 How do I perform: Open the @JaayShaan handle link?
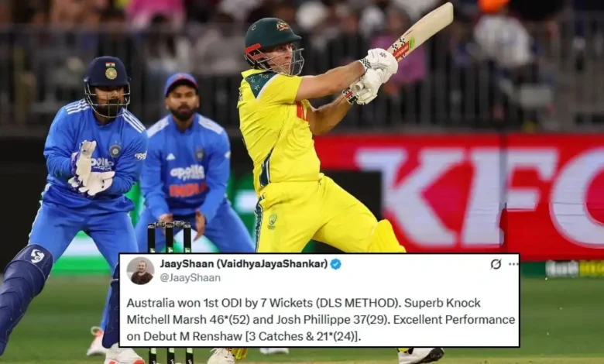pos(190,278)
